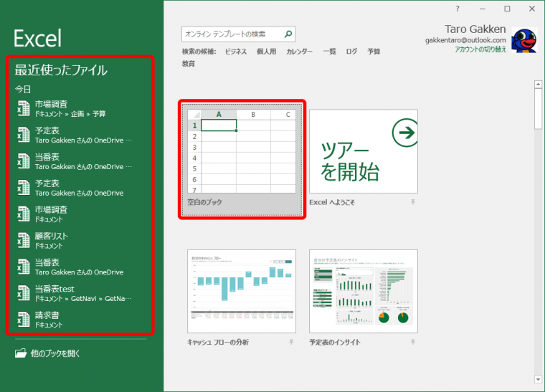Select カレンダー search suggestion
This screenshot has width=545, height=392.
299,52
